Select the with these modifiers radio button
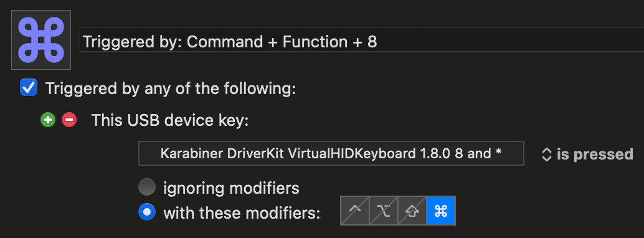This screenshot has height=238, width=644. coord(147,212)
